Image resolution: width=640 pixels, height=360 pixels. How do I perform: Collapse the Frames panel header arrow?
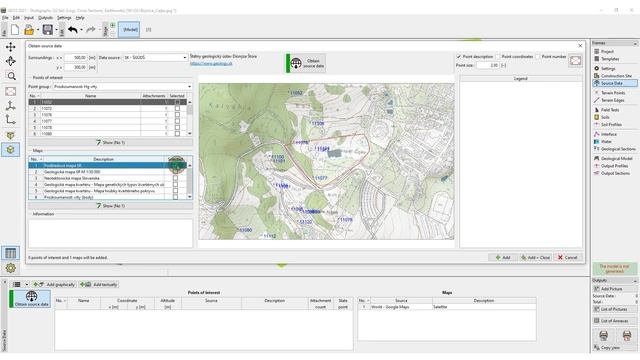[x=635, y=43]
